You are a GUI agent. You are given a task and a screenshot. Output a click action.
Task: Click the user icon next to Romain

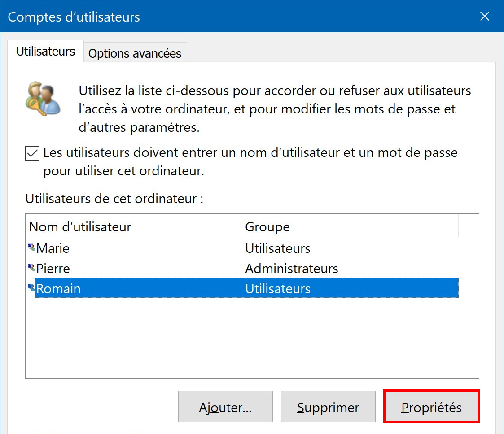tap(31, 287)
